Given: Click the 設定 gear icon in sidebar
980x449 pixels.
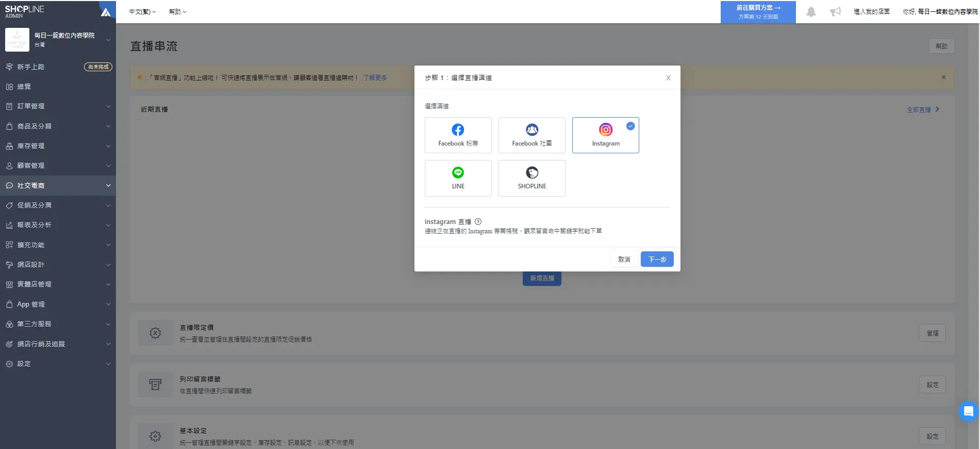Looking at the screenshot, I should [x=9, y=364].
